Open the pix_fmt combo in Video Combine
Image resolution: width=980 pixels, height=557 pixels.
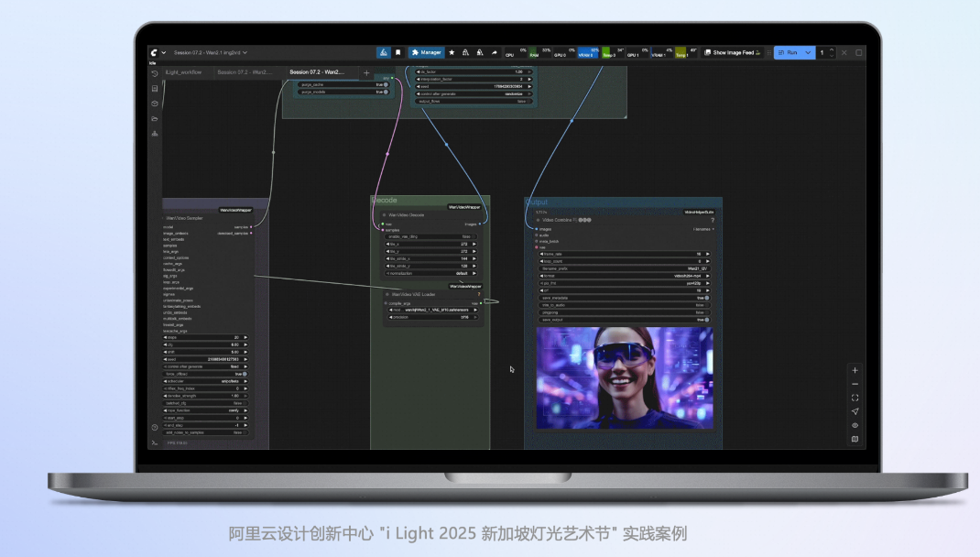(x=625, y=283)
